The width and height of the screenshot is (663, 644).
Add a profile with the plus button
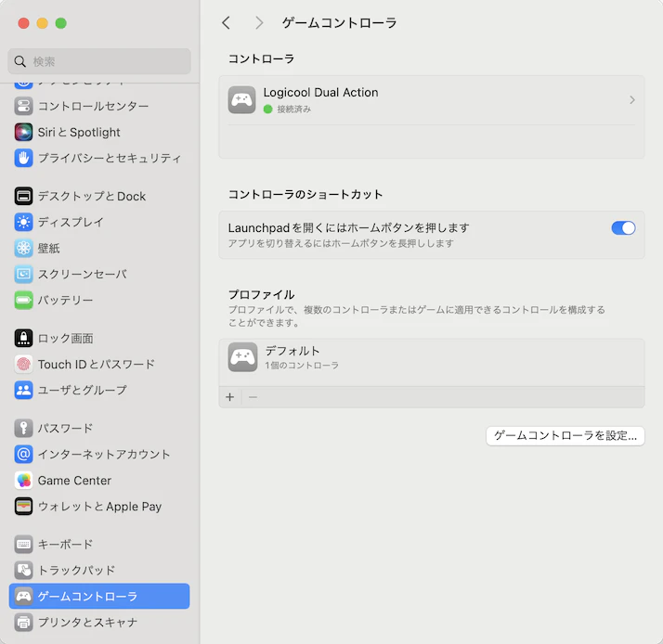point(230,397)
